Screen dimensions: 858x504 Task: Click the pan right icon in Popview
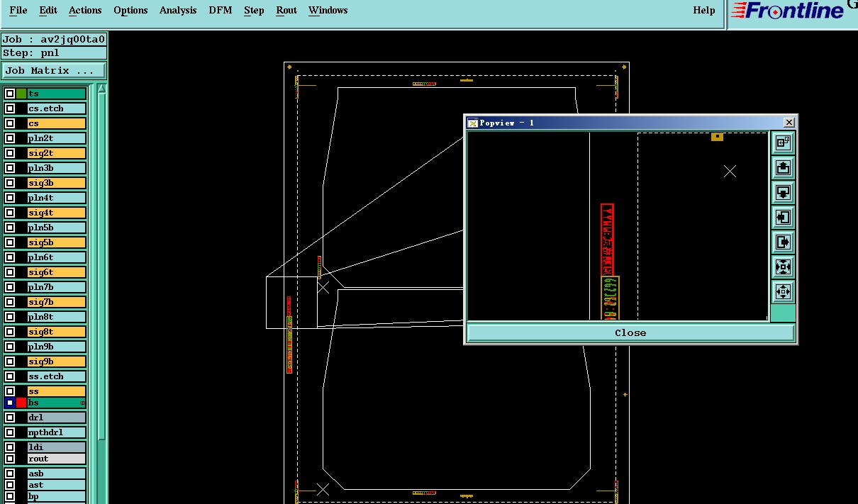783,242
